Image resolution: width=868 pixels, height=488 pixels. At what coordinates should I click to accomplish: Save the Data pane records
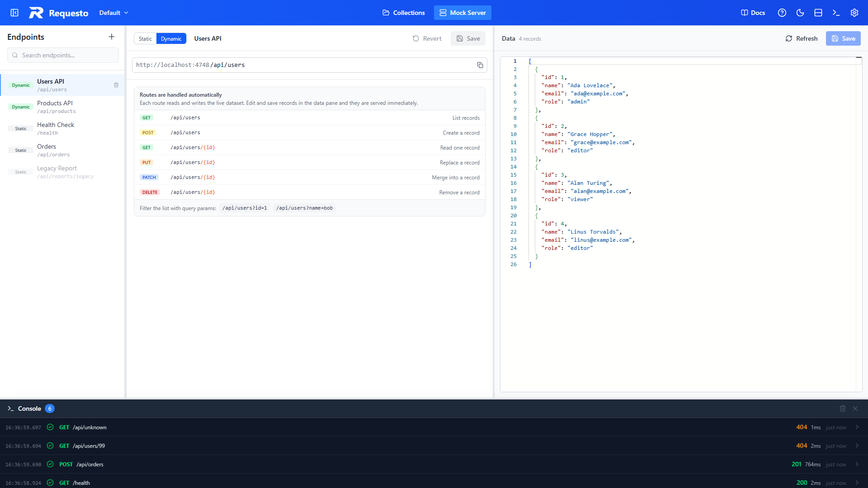tap(843, 38)
